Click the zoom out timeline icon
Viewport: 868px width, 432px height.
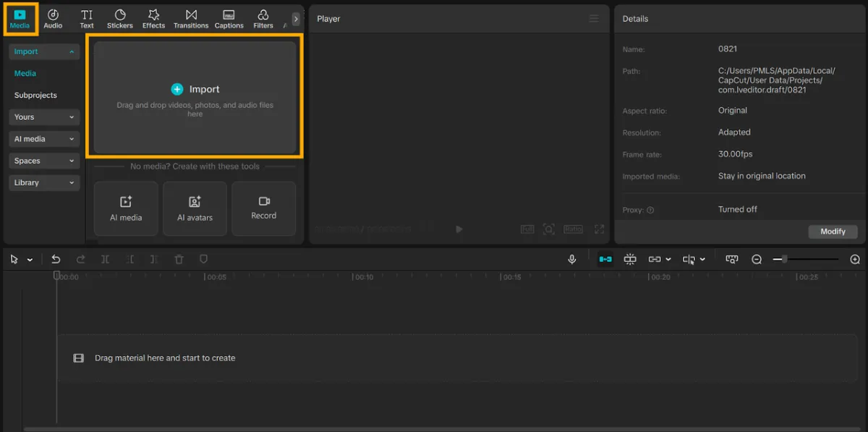[757, 259]
